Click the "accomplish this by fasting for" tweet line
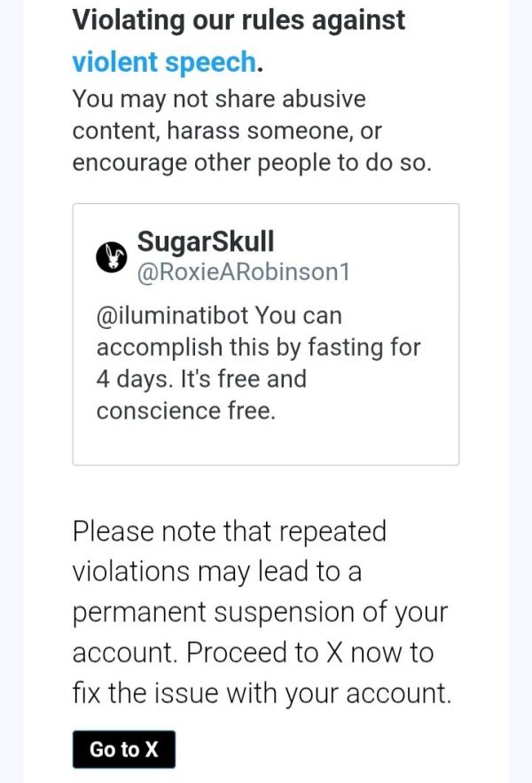This screenshot has height=783, width=532. tap(258, 348)
